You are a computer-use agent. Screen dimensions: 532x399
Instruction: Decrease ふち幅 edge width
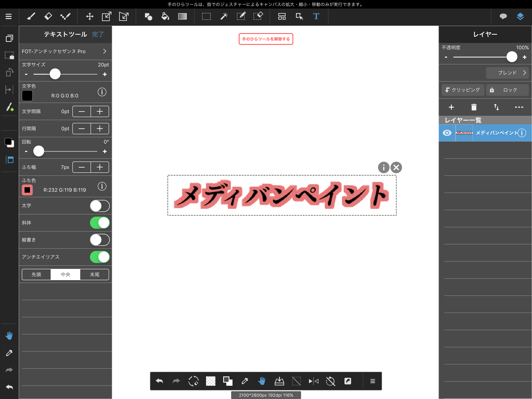tap(82, 167)
